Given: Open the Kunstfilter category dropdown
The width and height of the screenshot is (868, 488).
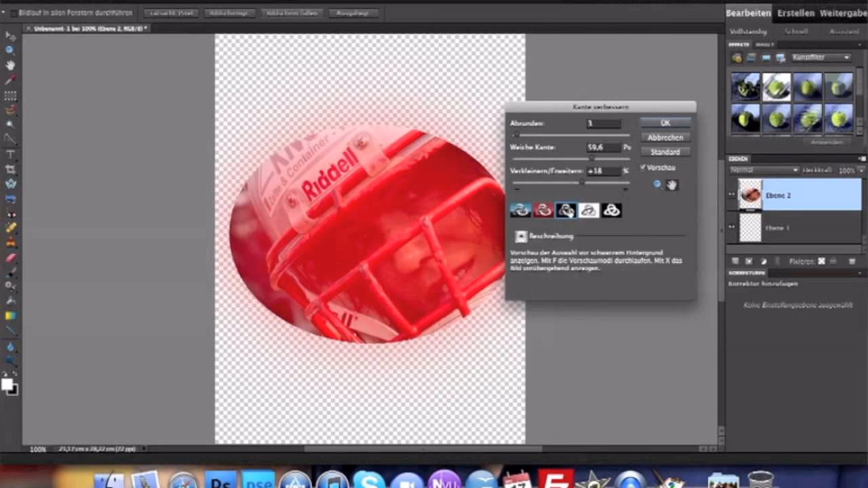Looking at the screenshot, I should [x=821, y=58].
